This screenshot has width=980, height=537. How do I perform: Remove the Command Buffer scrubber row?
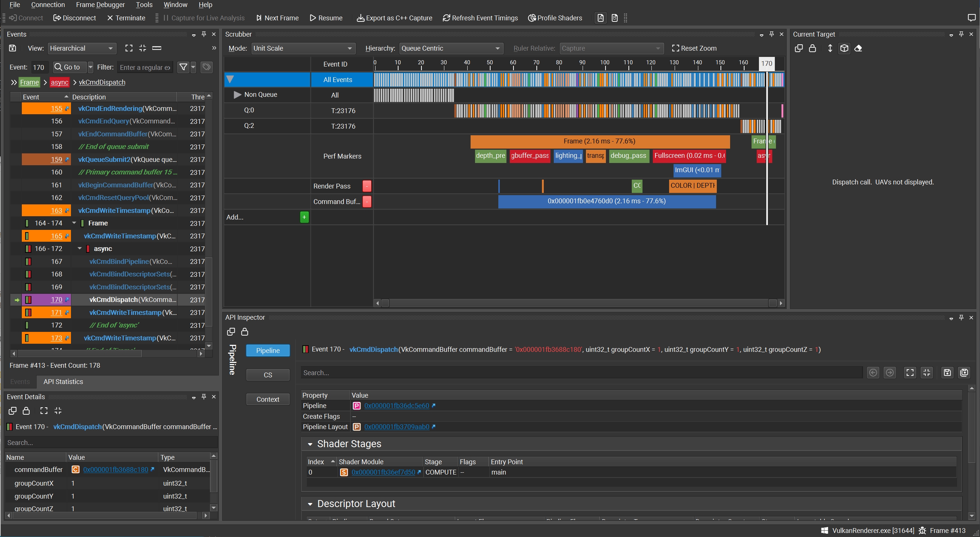(x=367, y=201)
